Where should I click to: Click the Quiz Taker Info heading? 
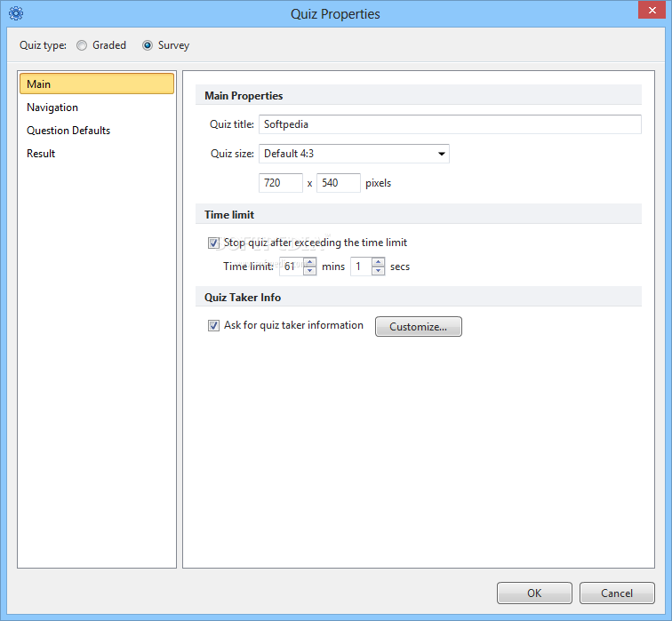243,298
